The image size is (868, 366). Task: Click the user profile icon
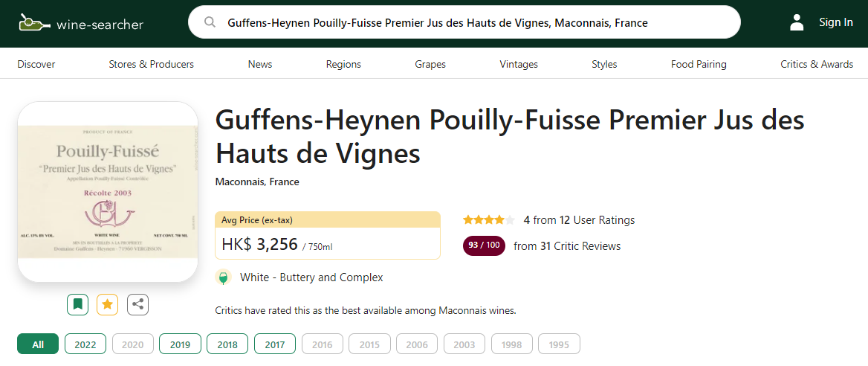797,22
